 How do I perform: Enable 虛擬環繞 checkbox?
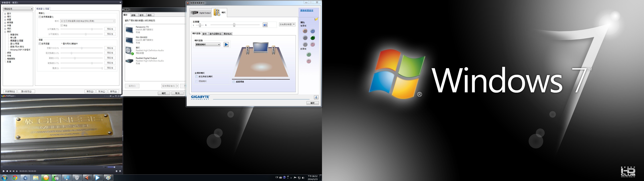pyautogui.click(x=234, y=82)
